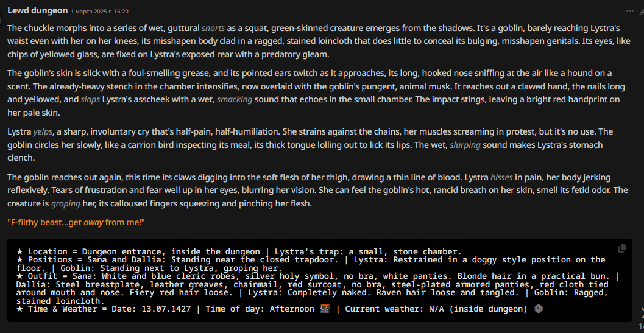This screenshot has width=644, height=333.
Task: Click the italic word 'hisses'
Action: [x=501, y=177]
